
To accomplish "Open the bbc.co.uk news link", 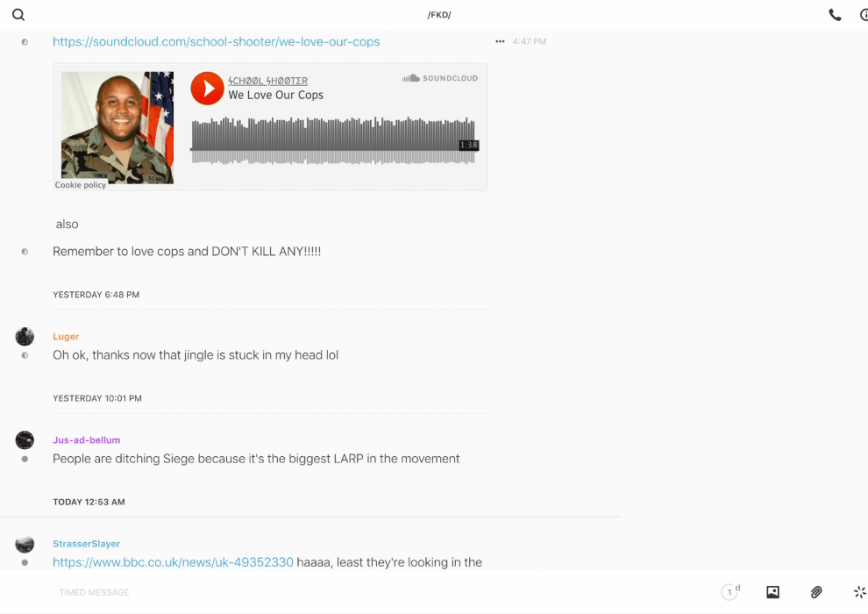I will [x=173, y=562].
